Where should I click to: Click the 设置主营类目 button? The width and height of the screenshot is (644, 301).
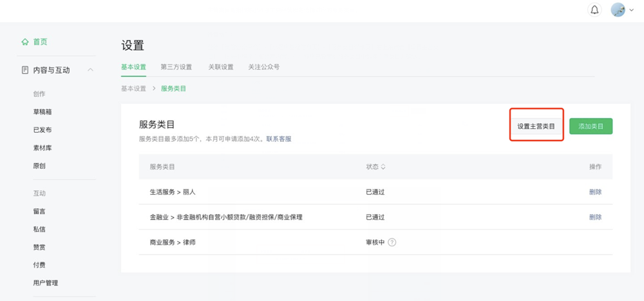(x=536, y=126)
